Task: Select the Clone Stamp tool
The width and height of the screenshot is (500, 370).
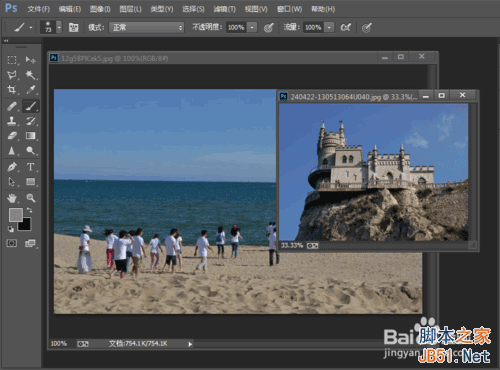Action: [12, 121]
